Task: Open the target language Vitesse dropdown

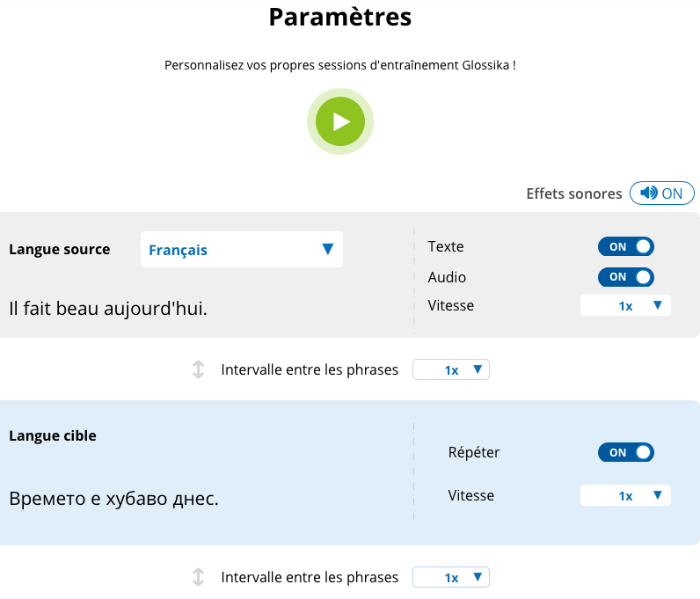Action: (x=625, y=495)
